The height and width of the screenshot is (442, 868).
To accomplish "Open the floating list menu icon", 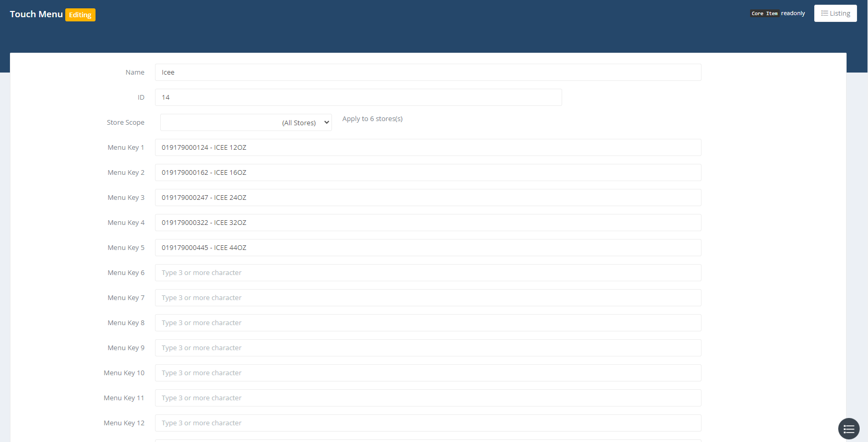I will [x=849, y=429].
